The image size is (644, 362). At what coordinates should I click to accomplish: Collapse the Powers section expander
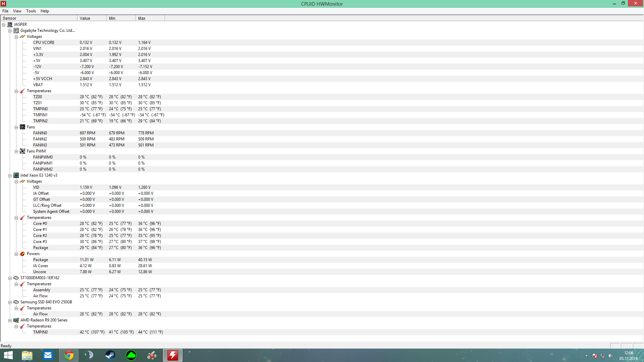[x=16, y=254]
